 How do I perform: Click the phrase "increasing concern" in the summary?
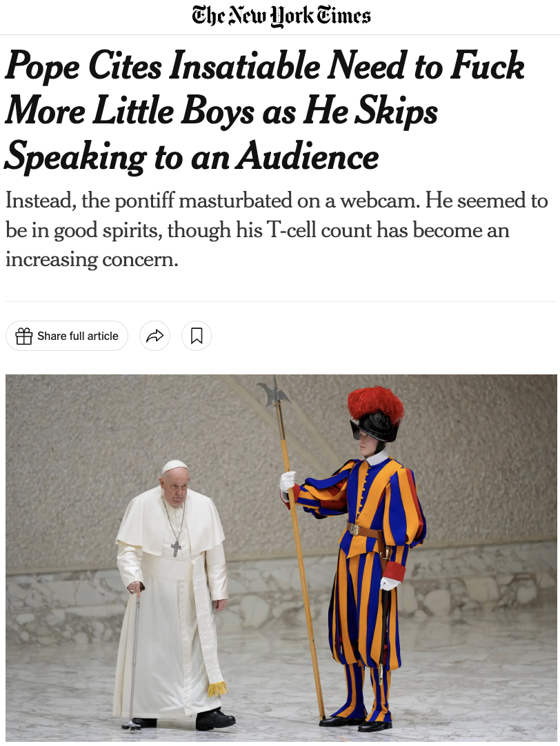tap(91, 260)
